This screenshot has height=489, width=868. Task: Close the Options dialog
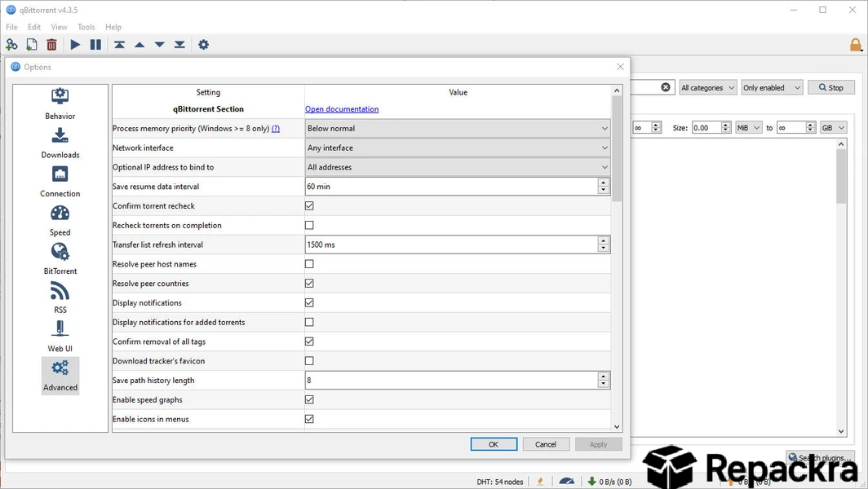[x=620, y=66]
